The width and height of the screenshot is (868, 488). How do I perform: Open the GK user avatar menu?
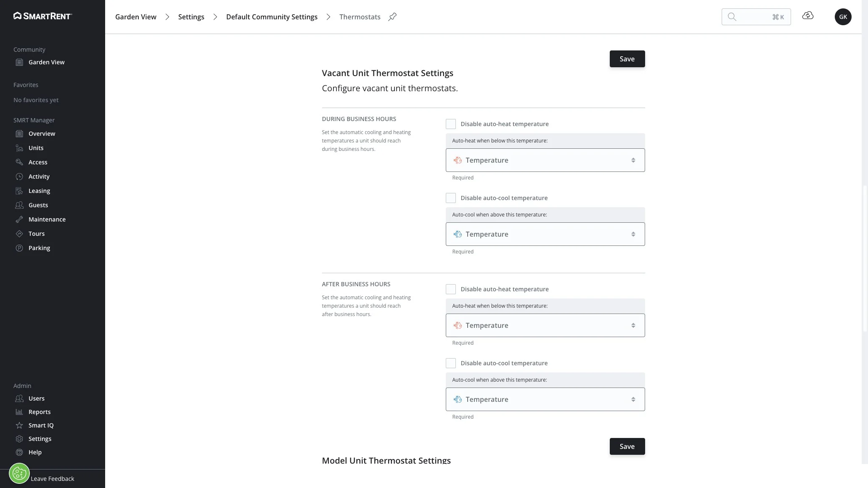click(x=843, y=17)
